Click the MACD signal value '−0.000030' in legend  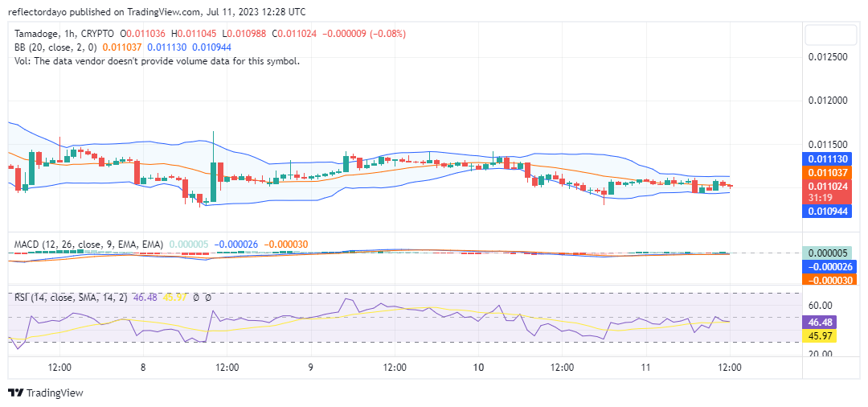[285, 245]
